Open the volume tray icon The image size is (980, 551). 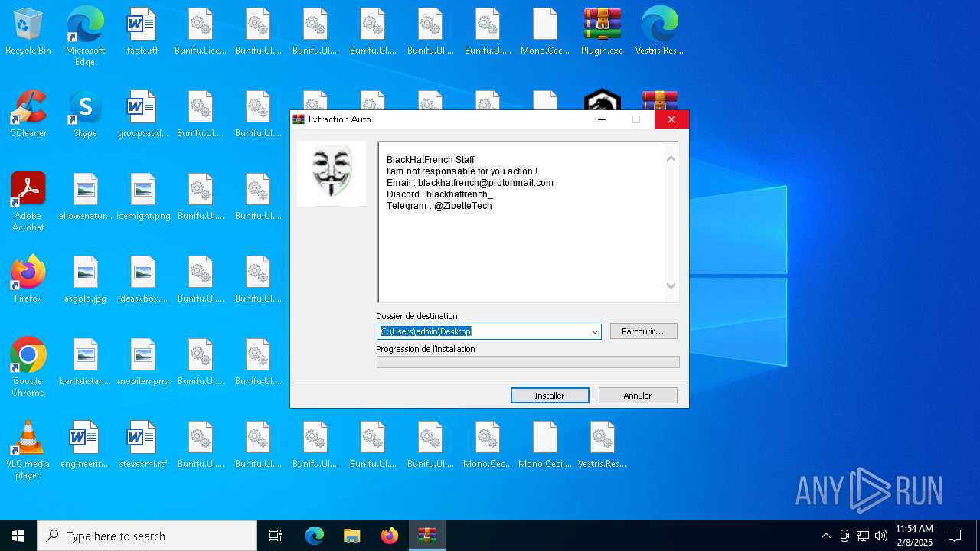(x=881, y=536)
